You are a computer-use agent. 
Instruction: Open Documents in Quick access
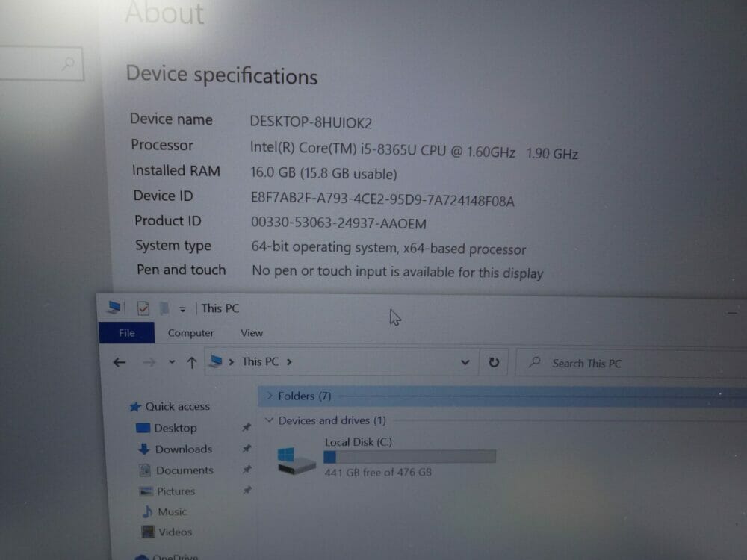185,470
